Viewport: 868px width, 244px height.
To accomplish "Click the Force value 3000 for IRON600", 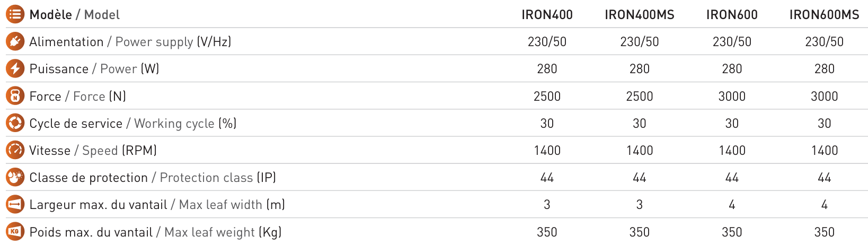I will [732, 97].
